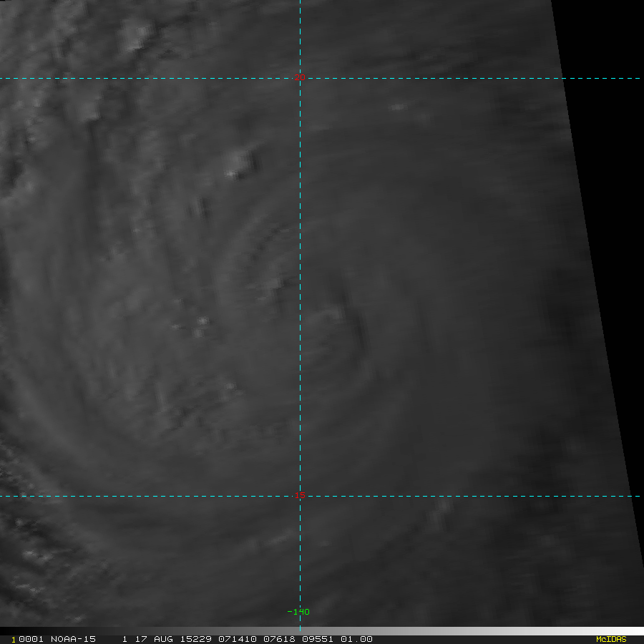
Task: Click the green longitude label -140
Action: 298,612
